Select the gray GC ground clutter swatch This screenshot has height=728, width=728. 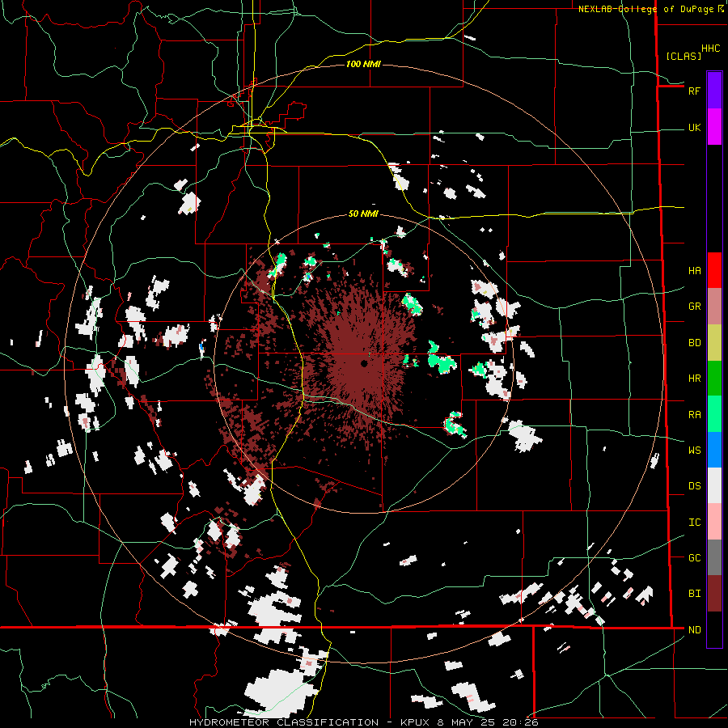coord(714,557)
